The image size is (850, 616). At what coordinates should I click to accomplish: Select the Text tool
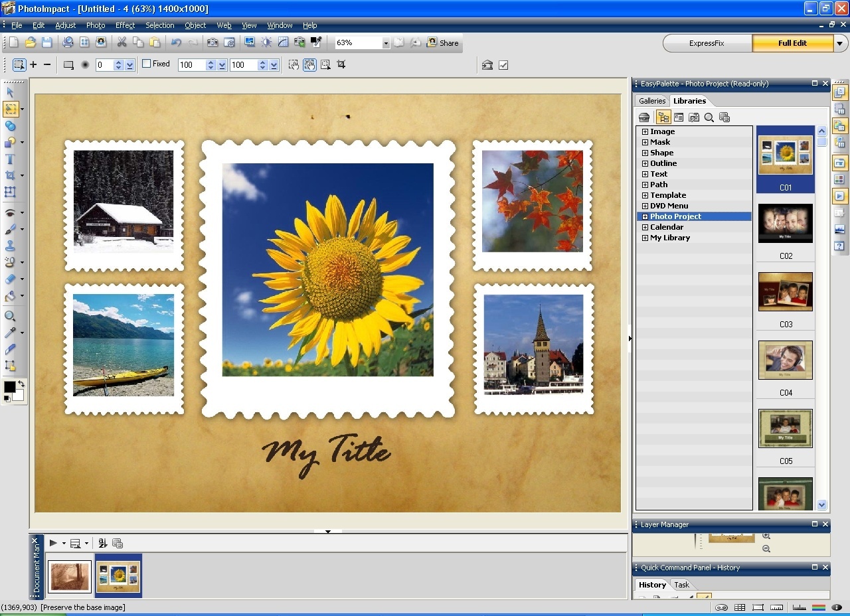[x=10, y=159]
